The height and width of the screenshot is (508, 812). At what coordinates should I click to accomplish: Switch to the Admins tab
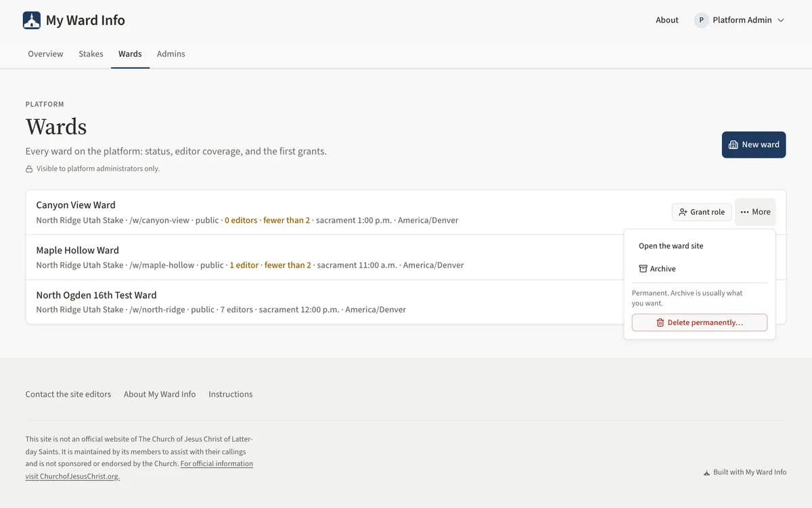pos(171,54)
